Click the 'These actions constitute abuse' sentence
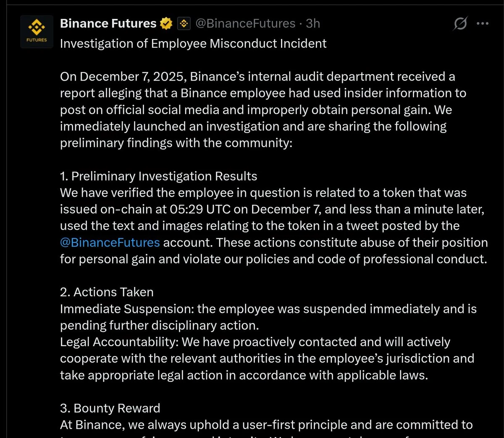This screenshot has width=504, height=438. click(274, 251)
